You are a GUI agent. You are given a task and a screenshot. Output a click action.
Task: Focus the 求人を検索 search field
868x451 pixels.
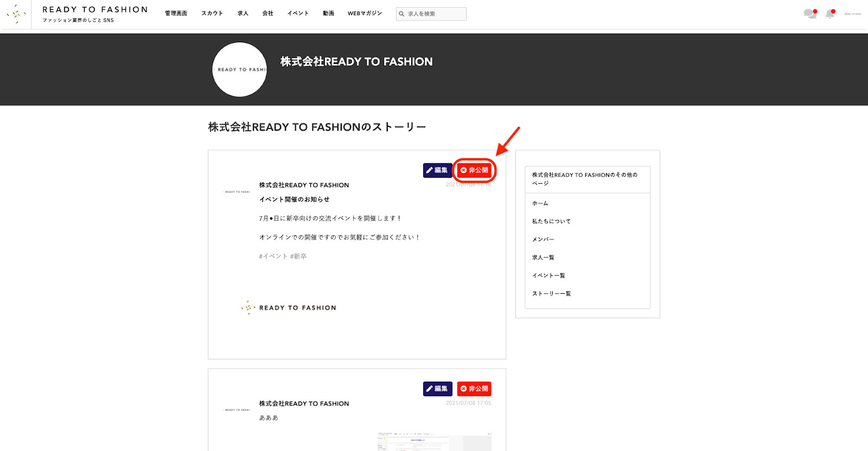[x=431, y=14]
